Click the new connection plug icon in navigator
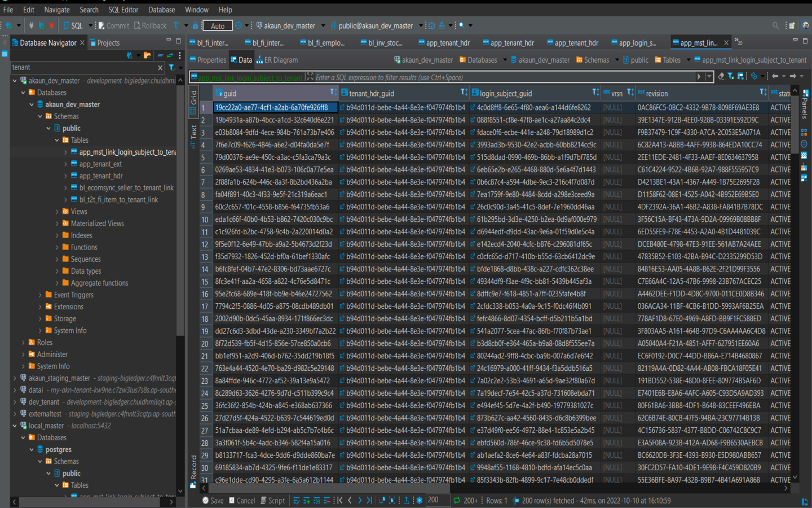Viewport: 812px width, 508px height. [130, 55]
